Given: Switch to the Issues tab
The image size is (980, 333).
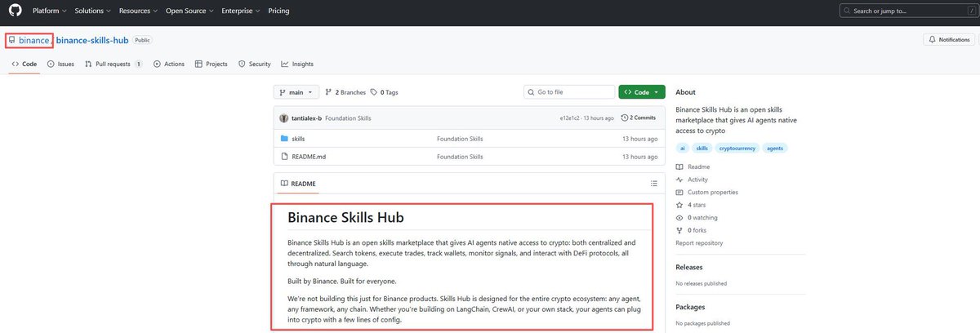Looking at the screenshot, I should [61, 64].
